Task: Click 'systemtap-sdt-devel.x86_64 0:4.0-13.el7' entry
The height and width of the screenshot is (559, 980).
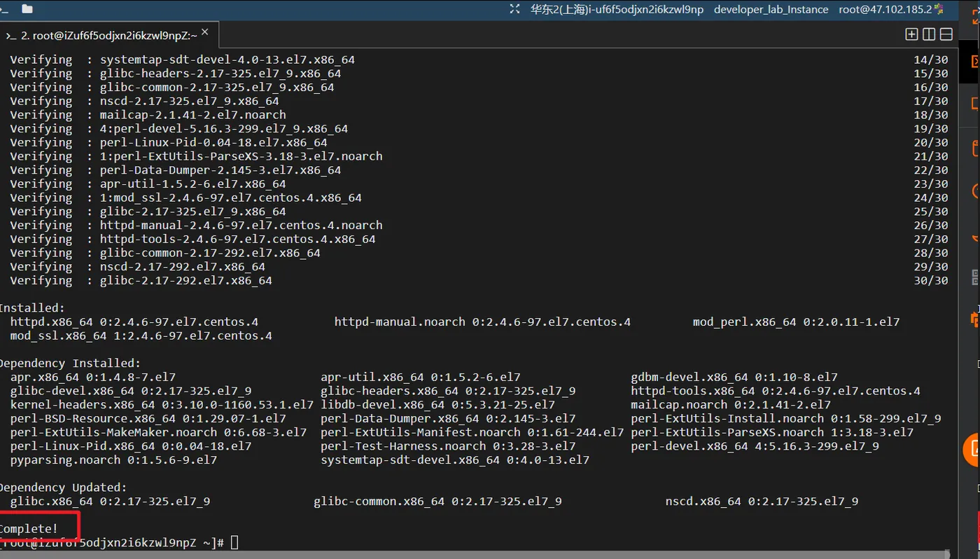Action: point(455,460)
